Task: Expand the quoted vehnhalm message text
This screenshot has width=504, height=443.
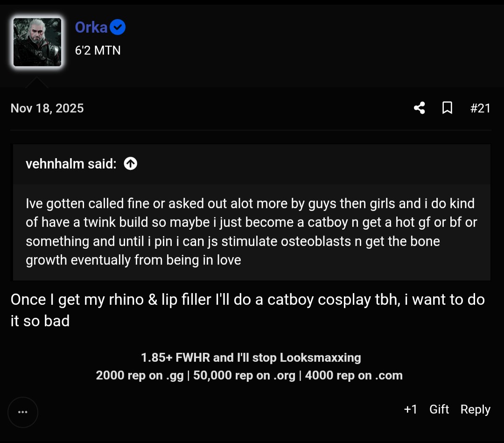Action: (251, 232)
